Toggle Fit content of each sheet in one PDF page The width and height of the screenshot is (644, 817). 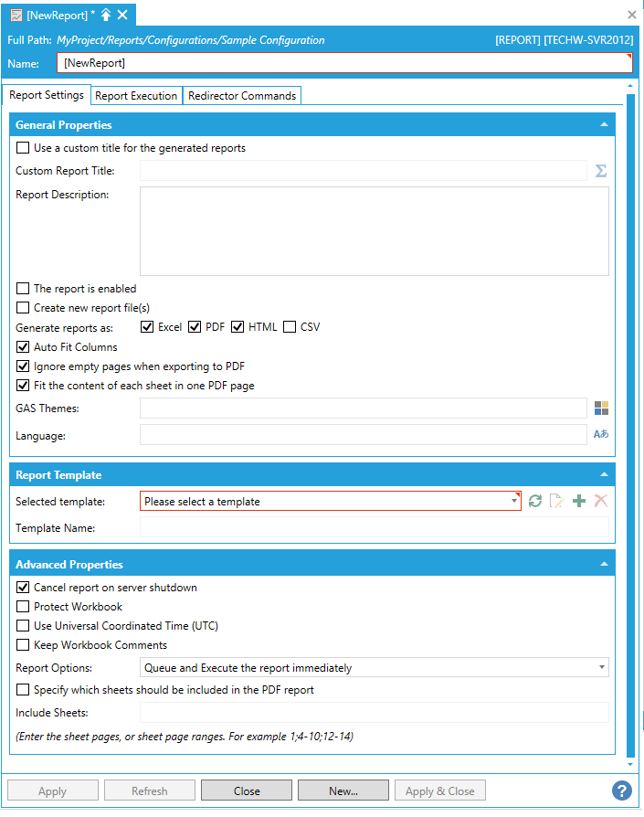pyautogui.click(x=23, y=386)
